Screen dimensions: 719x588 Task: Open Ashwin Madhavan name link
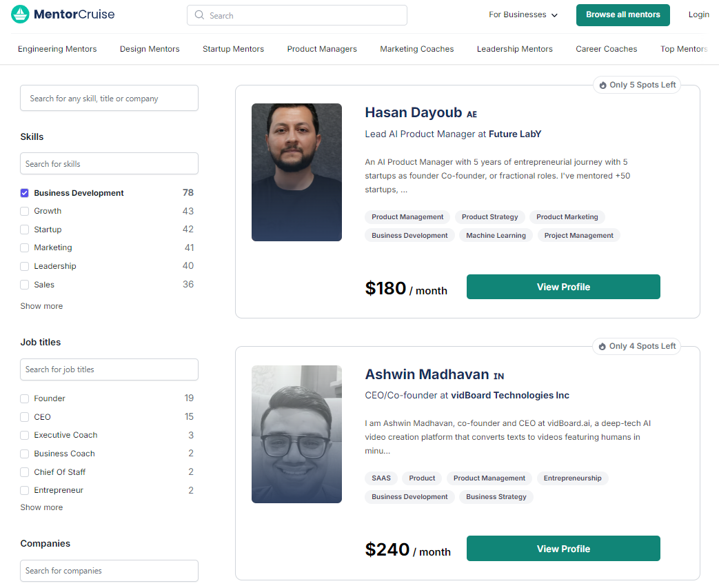coord(427,374)
